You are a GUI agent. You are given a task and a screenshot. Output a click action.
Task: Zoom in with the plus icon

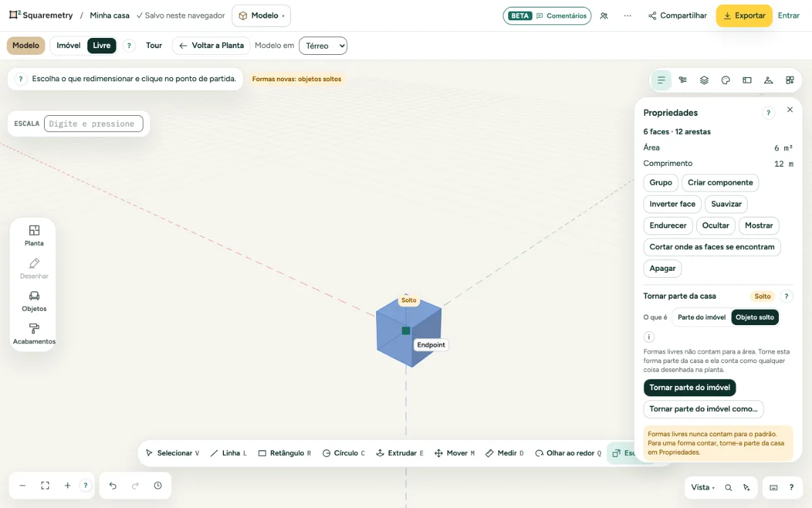coord(68,486)
